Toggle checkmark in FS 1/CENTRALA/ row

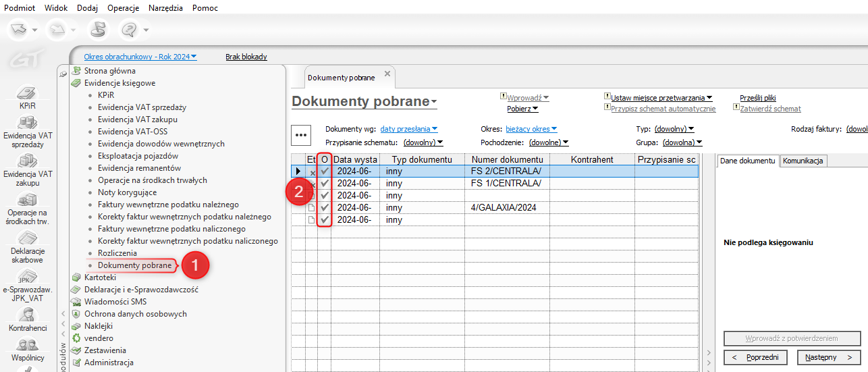[x=325, y=183]
